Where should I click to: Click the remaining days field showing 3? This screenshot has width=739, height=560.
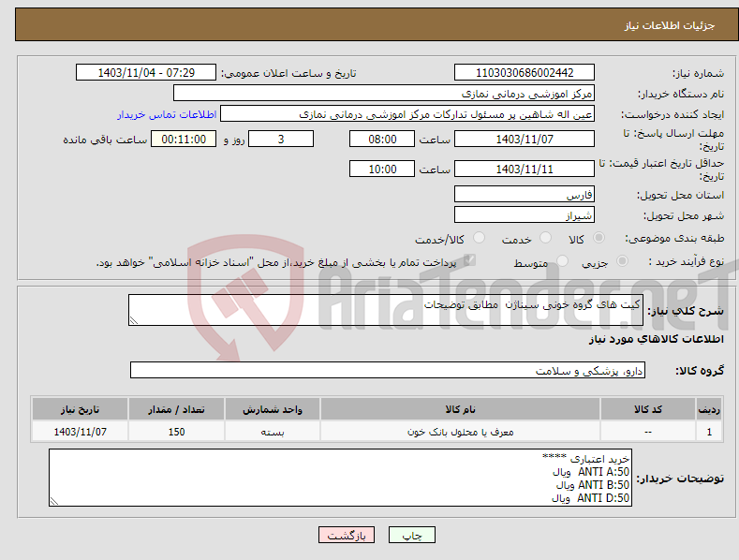281,139
